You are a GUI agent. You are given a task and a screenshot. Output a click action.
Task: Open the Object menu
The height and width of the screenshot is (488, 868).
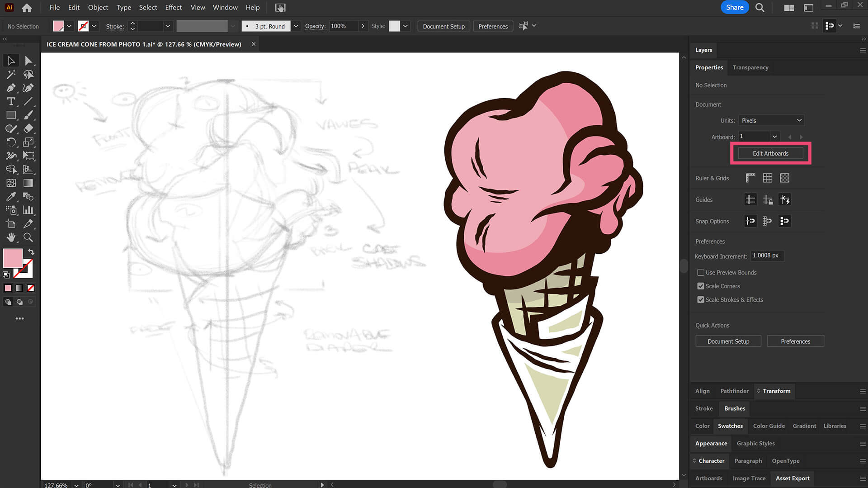point(98,8)
